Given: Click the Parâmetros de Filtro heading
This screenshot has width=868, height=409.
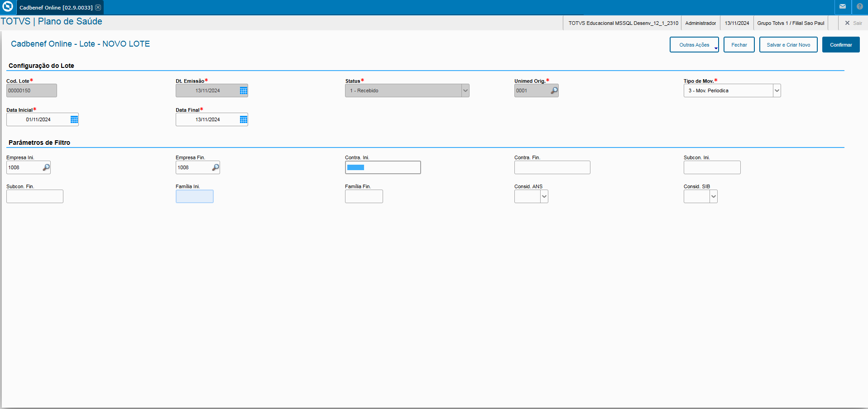Looking at the screenshot, I should (39, 143).
